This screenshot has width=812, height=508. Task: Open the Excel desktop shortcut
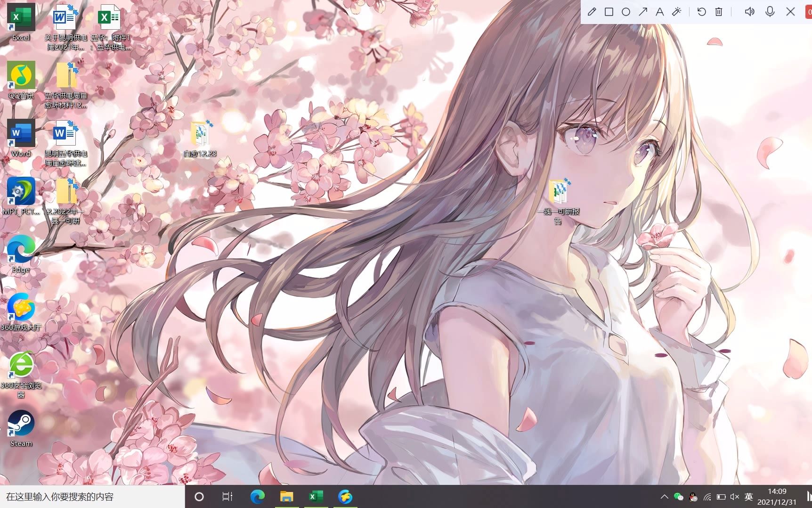[x=21, y=23]
